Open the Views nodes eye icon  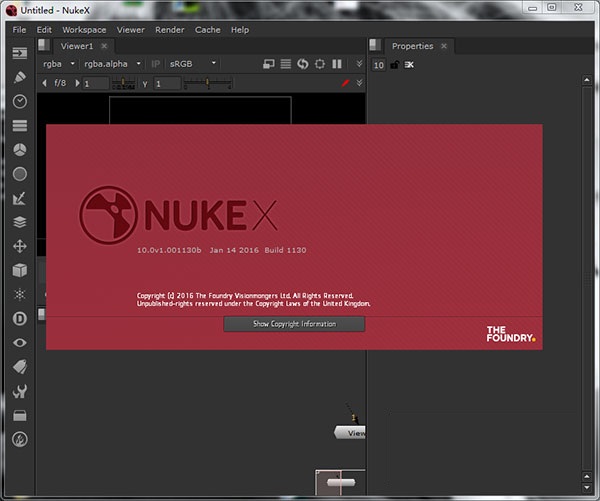pyautogui.click(x=20, y=343)
